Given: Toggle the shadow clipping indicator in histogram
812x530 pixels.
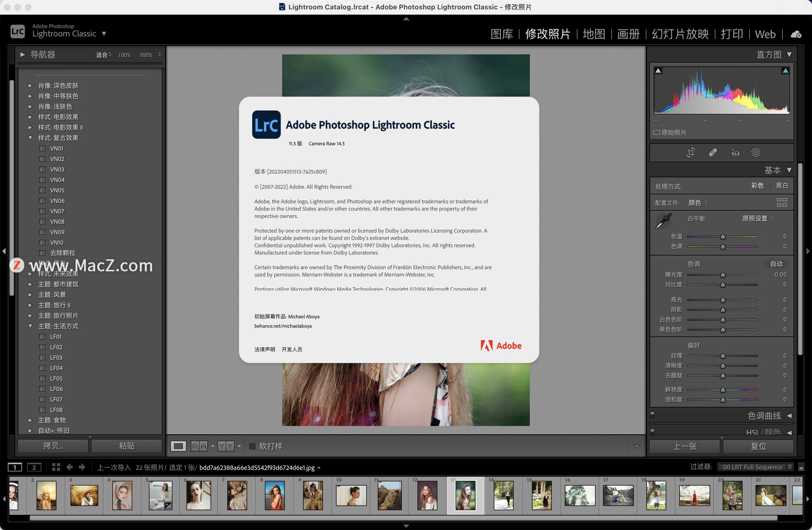Looking at the screenshot, I should (658, 71).
